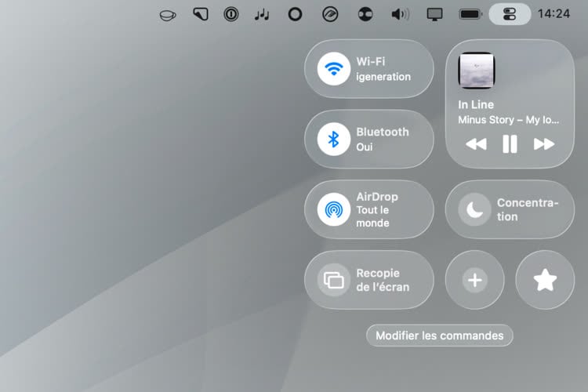Skip to the next track
The height and width of the screenshot is (392, 588).
(543, 144)
